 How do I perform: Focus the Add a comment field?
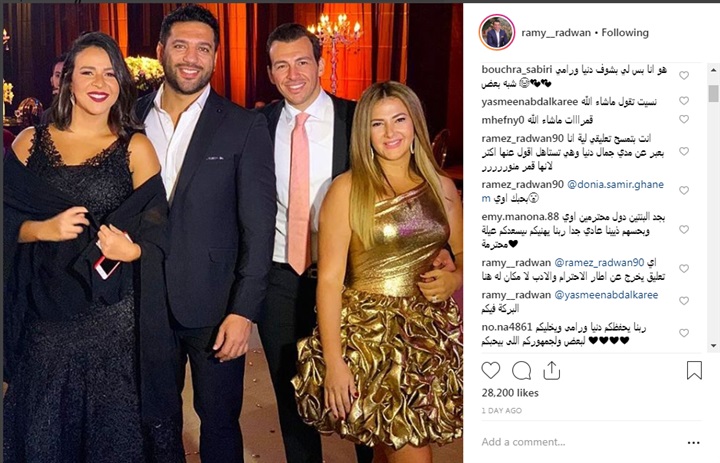click(x=579, y=442)
